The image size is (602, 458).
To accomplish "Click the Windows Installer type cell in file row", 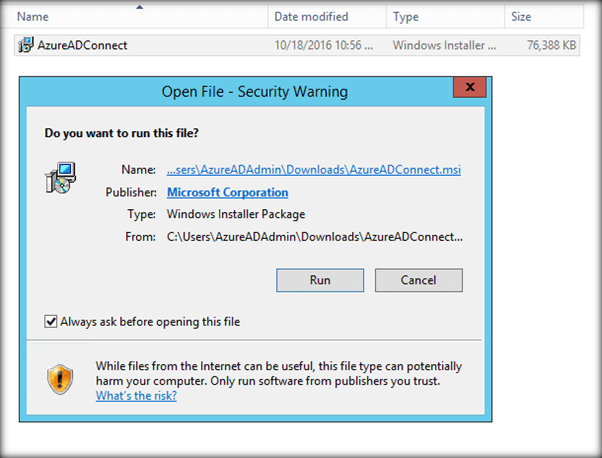I will 445,45.
